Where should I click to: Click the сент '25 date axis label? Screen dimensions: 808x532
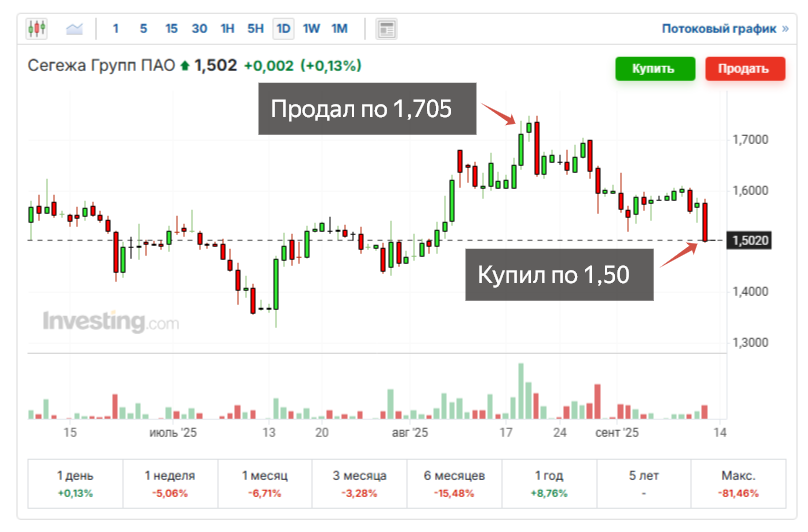(x=617, y=433)
